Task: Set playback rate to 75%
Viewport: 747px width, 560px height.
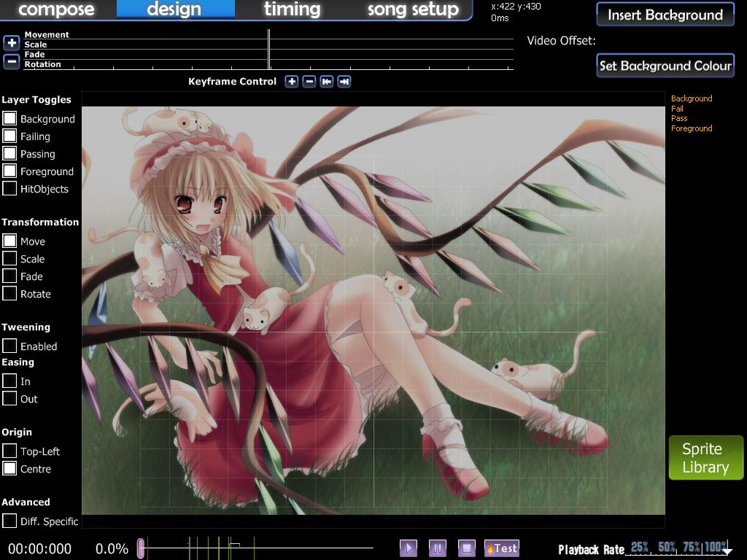Action: 692,547
